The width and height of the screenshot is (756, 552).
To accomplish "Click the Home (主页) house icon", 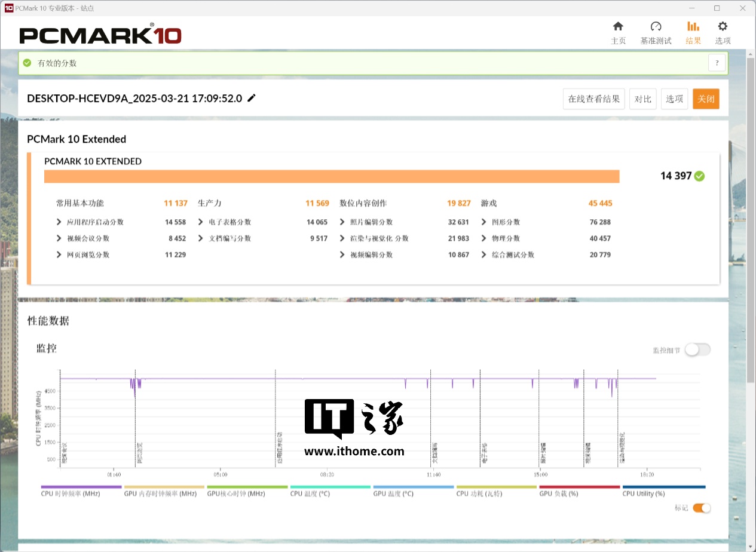I will coord(618,27).
